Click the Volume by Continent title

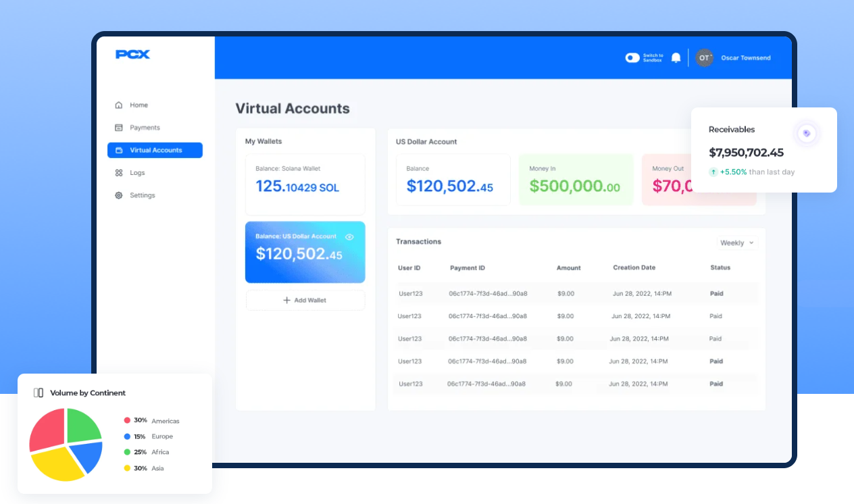tap(88, 393)
